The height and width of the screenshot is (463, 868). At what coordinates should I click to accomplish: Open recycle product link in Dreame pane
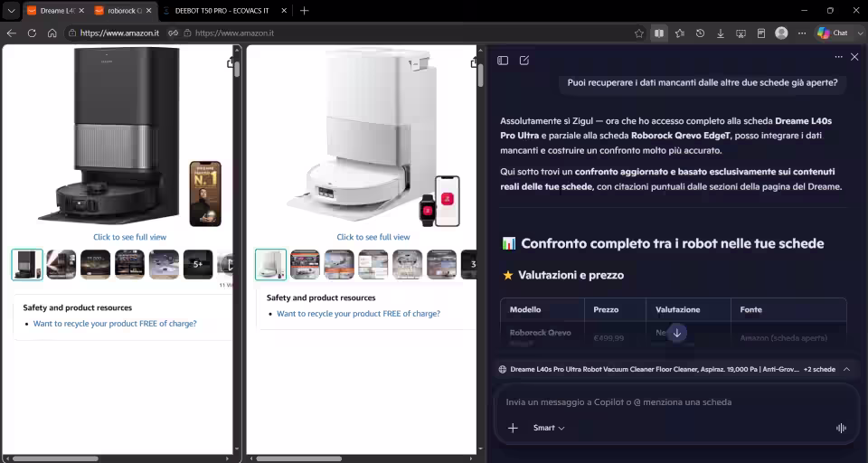[x=115, y=324]
